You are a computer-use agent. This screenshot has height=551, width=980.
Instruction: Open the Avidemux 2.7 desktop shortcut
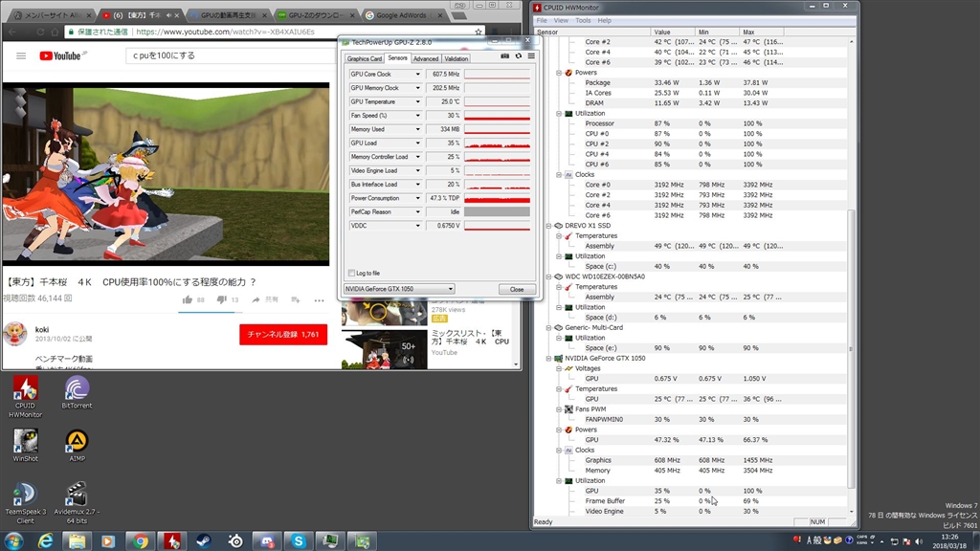[x=77, y=503]
